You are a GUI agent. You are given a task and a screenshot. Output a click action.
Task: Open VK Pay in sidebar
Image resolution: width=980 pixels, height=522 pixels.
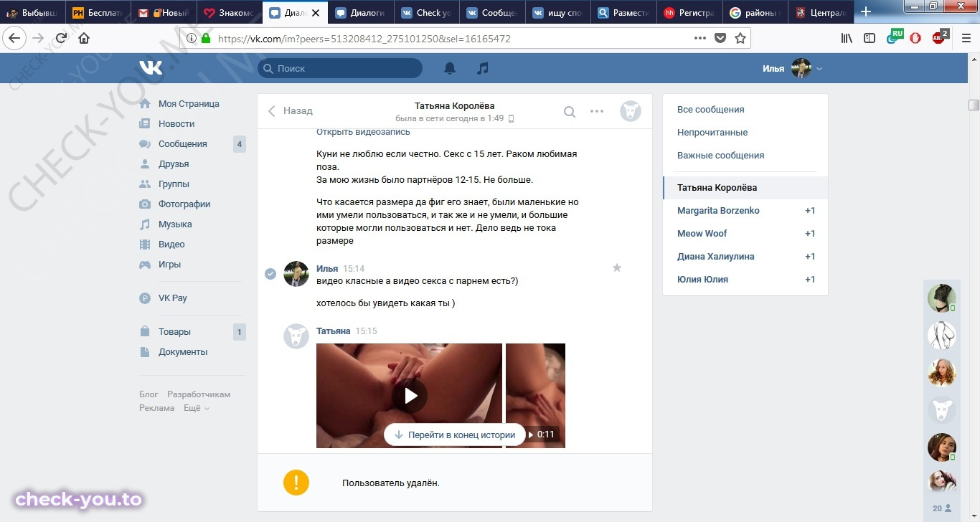172,298
